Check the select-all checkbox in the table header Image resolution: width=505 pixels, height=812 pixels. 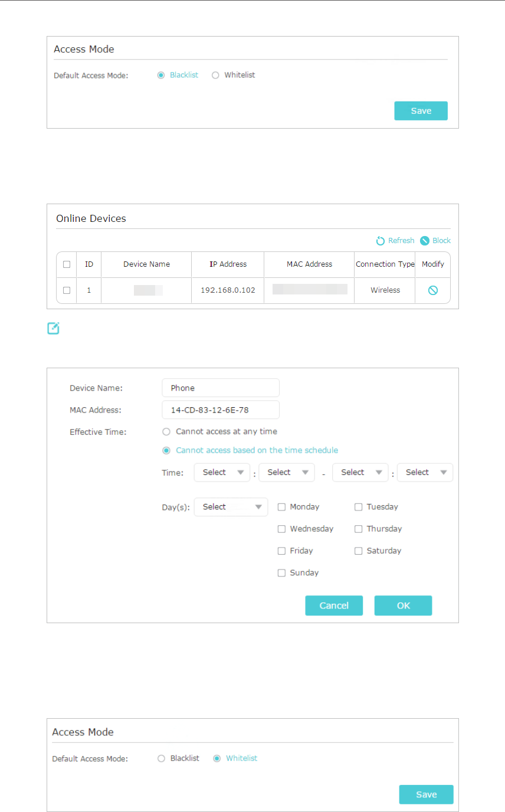coord(67,264)
